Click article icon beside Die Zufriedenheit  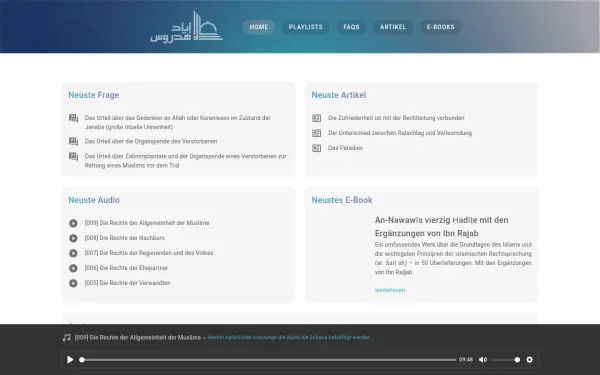coord(316,118)
